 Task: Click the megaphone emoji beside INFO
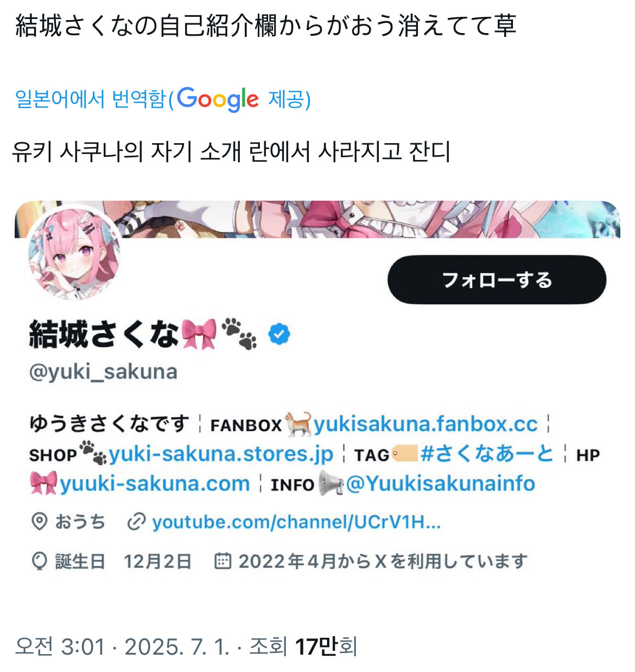[x=330, y=483]
